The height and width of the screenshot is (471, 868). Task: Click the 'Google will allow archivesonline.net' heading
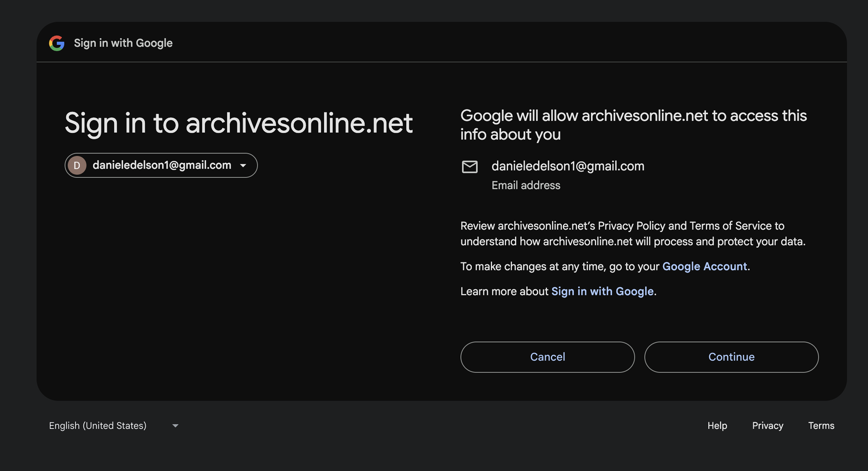click(x=633, y=125)
